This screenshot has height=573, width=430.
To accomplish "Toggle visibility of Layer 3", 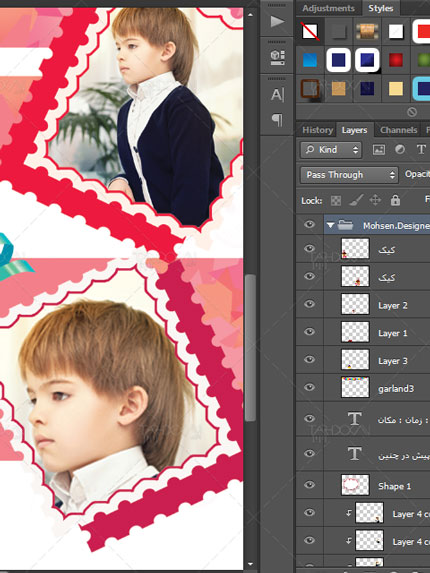I will coord(309,360).
